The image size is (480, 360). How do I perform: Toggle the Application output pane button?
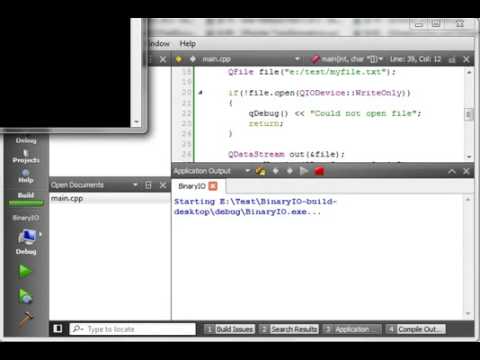(352, 329)
